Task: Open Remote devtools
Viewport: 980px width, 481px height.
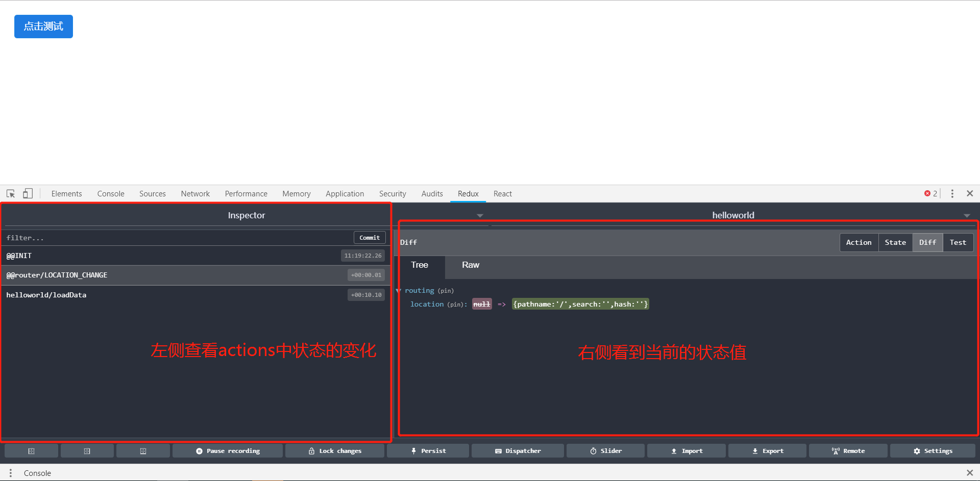Action: point(848,451)
